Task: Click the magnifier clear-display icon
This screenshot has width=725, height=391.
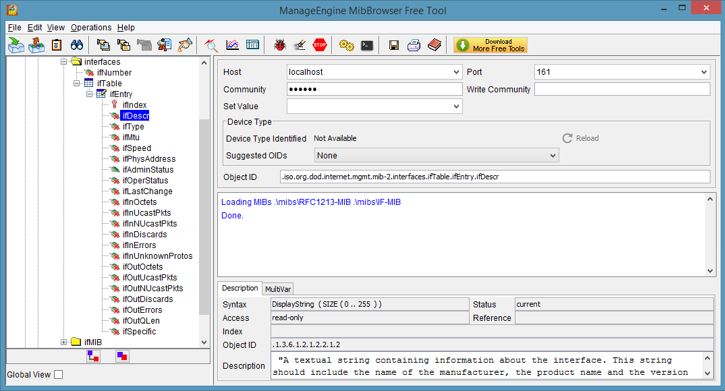Action: 211,45
